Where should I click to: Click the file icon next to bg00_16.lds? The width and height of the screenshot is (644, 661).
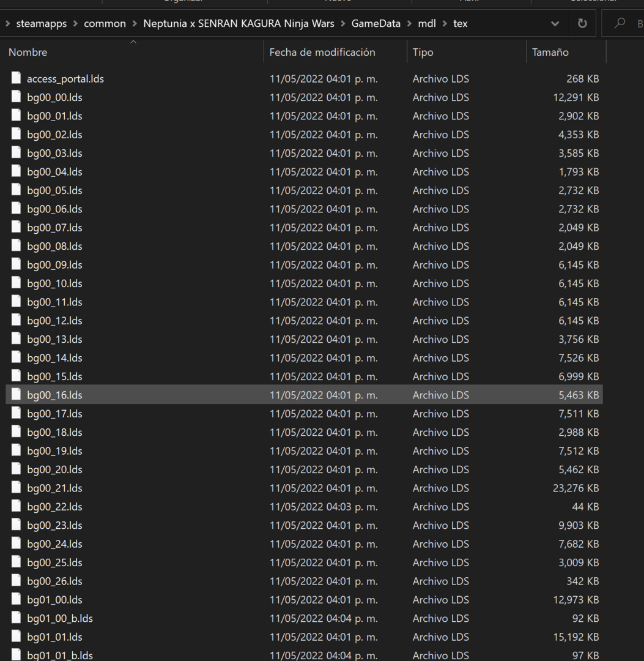(16, 394)
